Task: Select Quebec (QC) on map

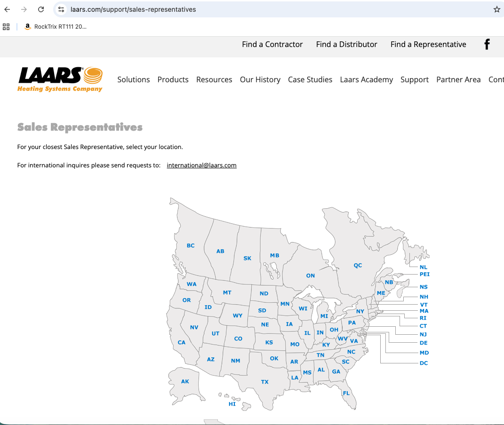Action: (x=358, y=266)
